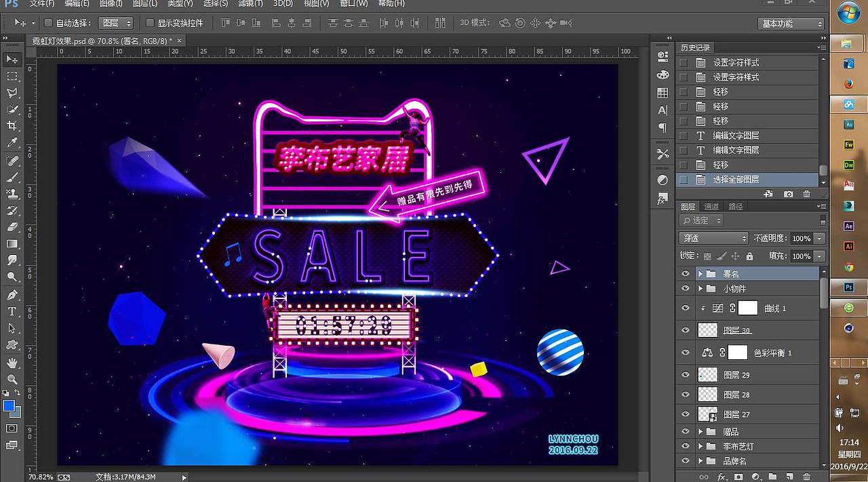
Task: Hide the 图层 29 layer
Action: point(686,374)
